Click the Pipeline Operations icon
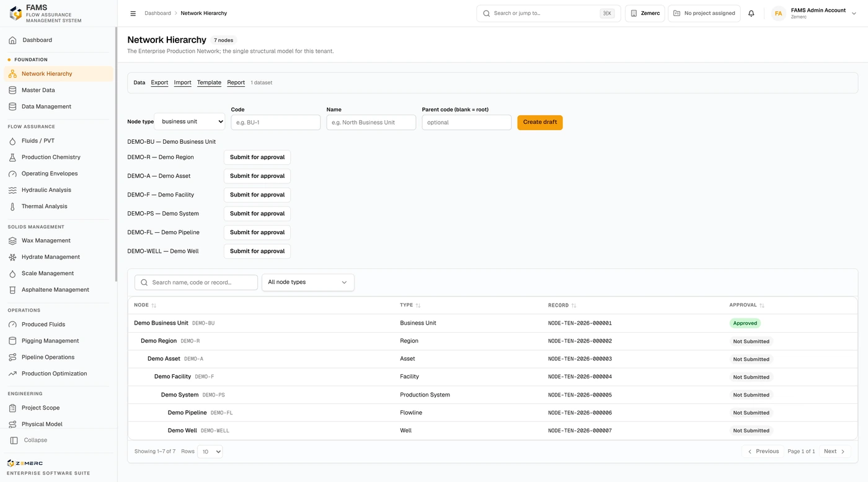Image resolution: width=868 pixels, height=482 pixels. (12, 357)
